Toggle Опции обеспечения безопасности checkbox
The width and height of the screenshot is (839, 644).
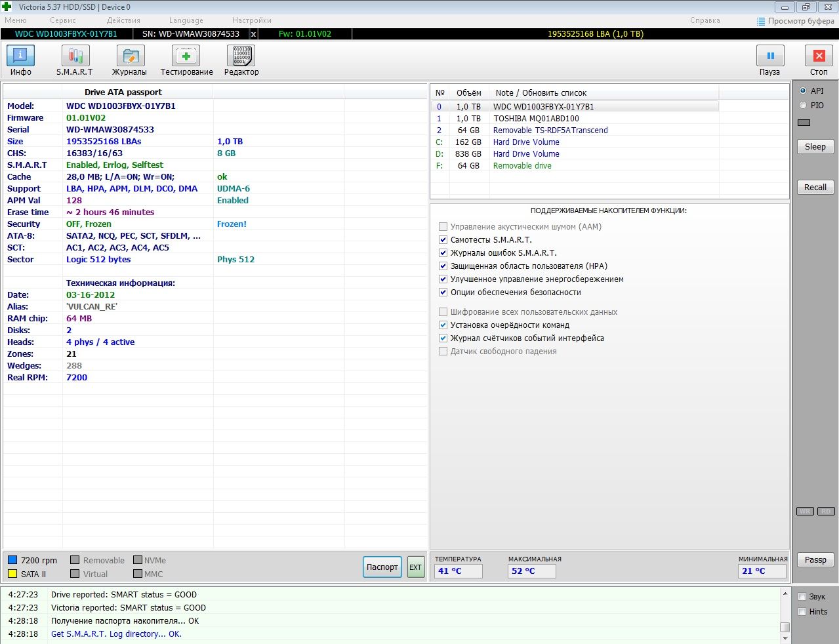coord(443,292)
